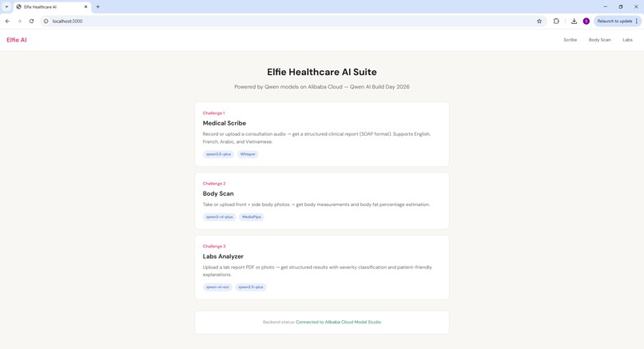Open the tab search chevron
Screen dimensions: 644x349
click(x=6, y=6)
